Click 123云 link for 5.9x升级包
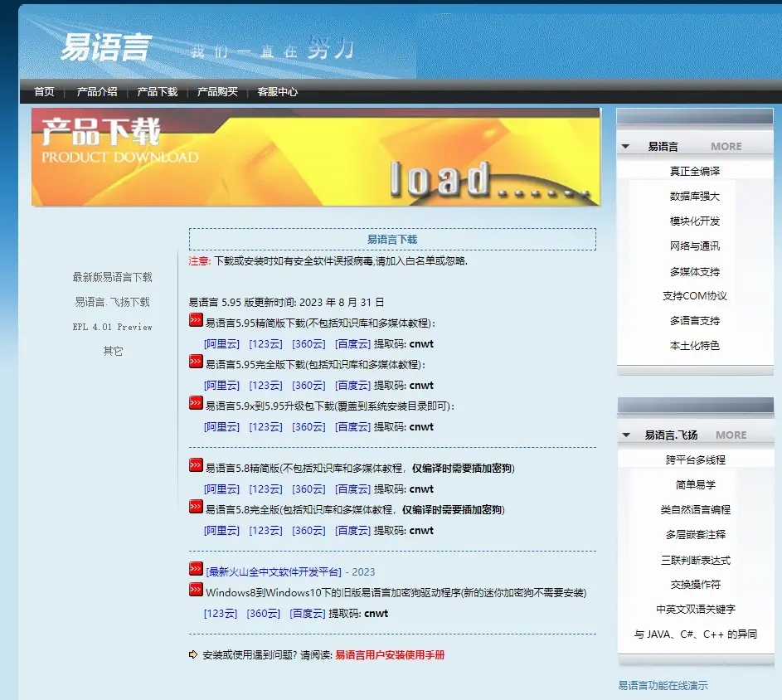 point(265,426)
